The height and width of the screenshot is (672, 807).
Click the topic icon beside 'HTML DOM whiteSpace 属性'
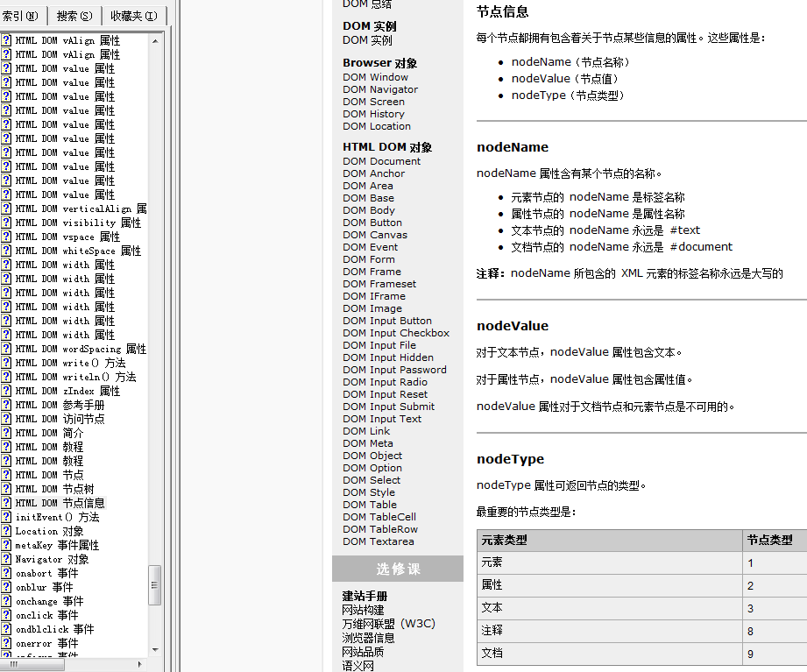tap(6, 251)
